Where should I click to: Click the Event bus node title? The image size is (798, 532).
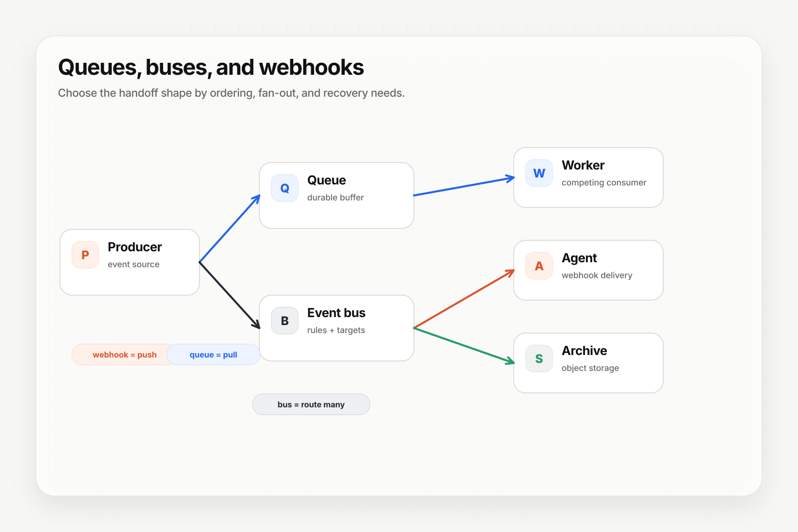(337, 313)
